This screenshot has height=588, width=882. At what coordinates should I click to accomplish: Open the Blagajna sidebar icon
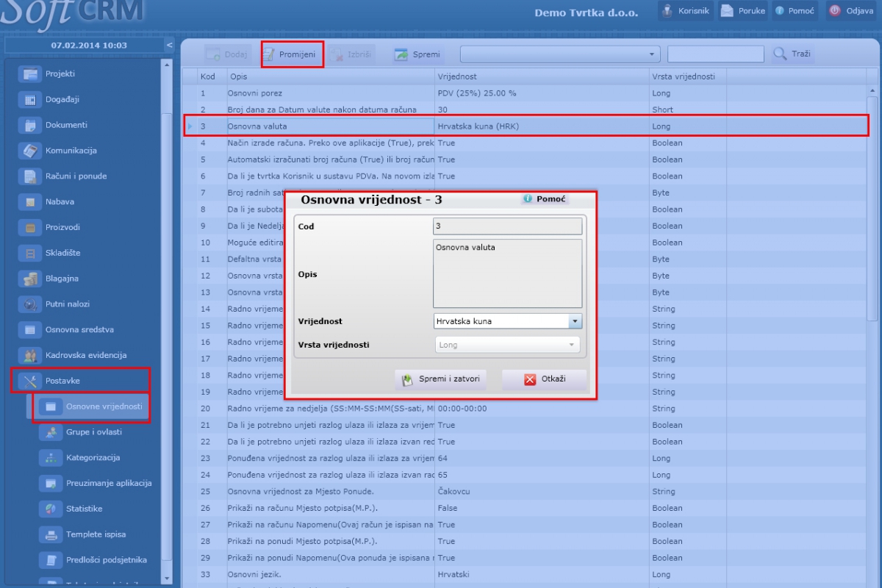point(30,279)
